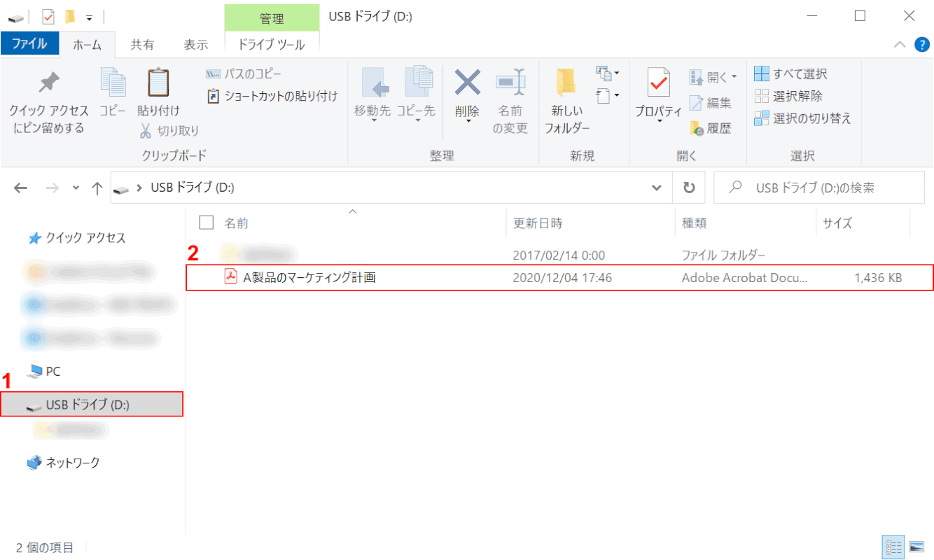Go forward with the Forward arrow
This screenshot has height=560, width=934.
coord(52,188)
